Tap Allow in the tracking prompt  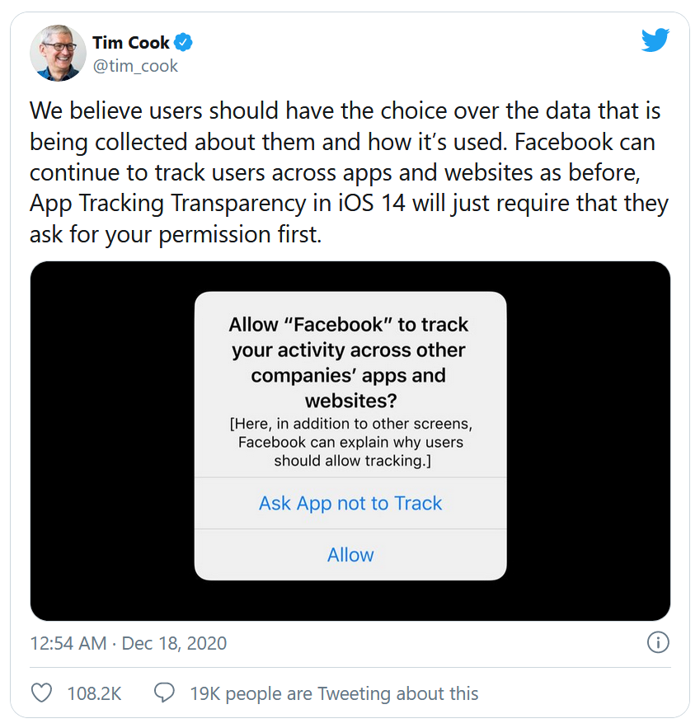coord(350,555)
